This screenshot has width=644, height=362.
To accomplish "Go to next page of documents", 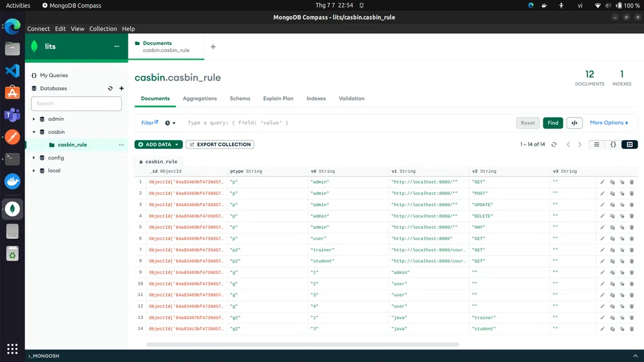I will 579,145.
